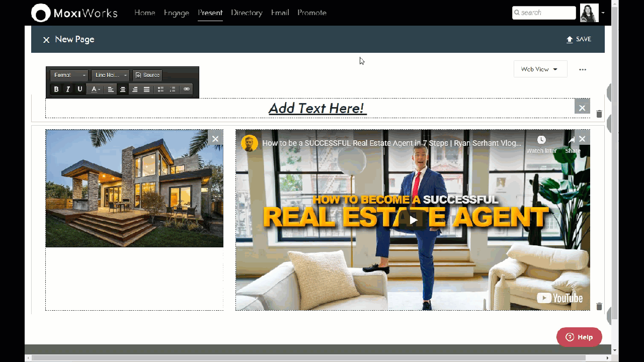Screen dimensions: 644x362
Task: Toggle bold formatting
Action: (x=56, y=89)
